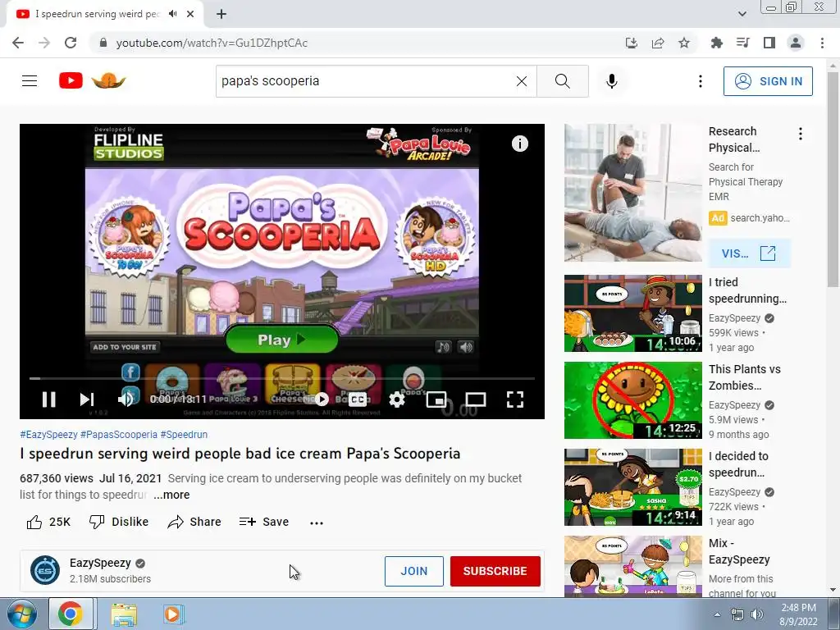Subscribe to EazySpeezy channel
Viewport: 840px width, 630px height.
[x=495, y=571]
